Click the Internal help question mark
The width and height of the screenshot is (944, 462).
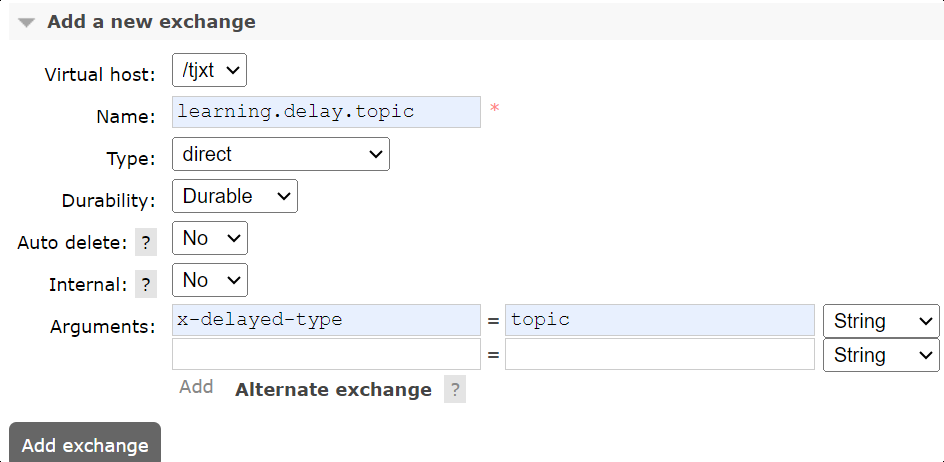[x=146, y=284]
